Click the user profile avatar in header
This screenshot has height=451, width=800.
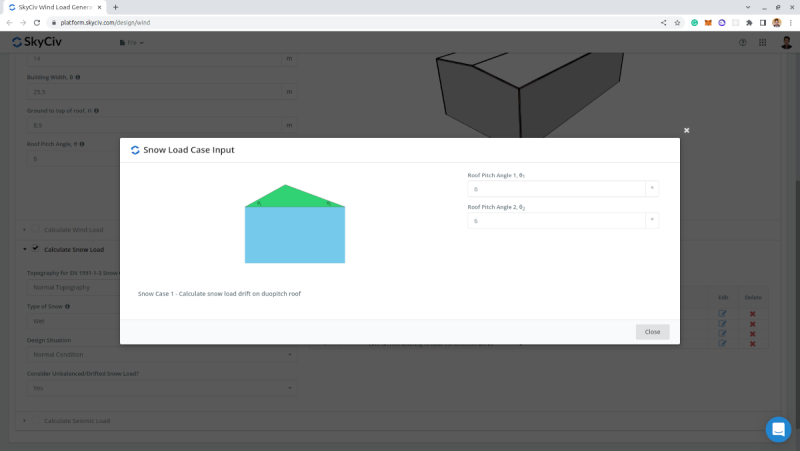click(x=786, y=42)
